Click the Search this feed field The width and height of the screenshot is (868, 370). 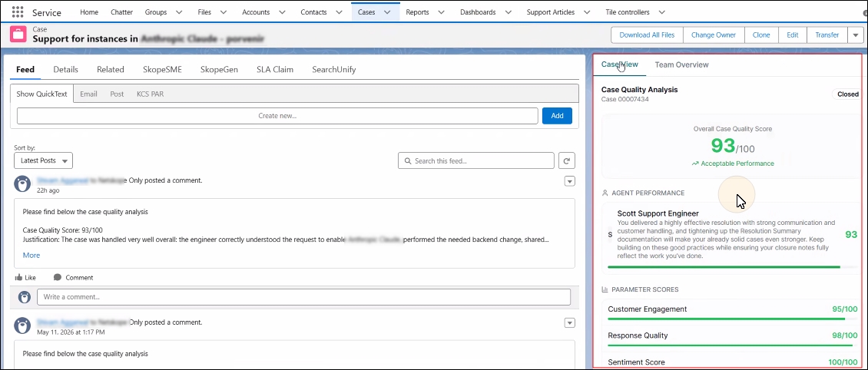476,161
